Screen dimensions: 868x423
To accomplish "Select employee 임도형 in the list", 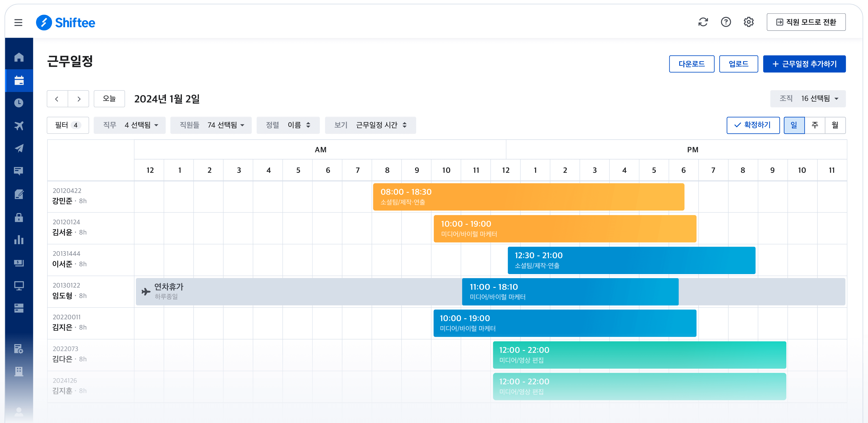I will click(x=91, y=292).
